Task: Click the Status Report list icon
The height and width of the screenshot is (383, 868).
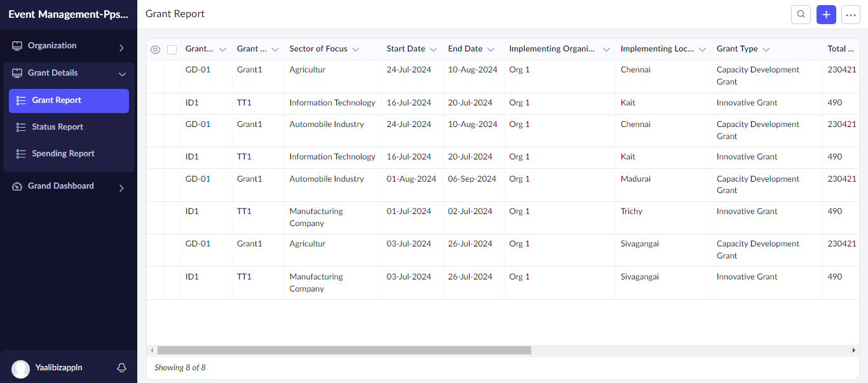Action: [21, 127]
